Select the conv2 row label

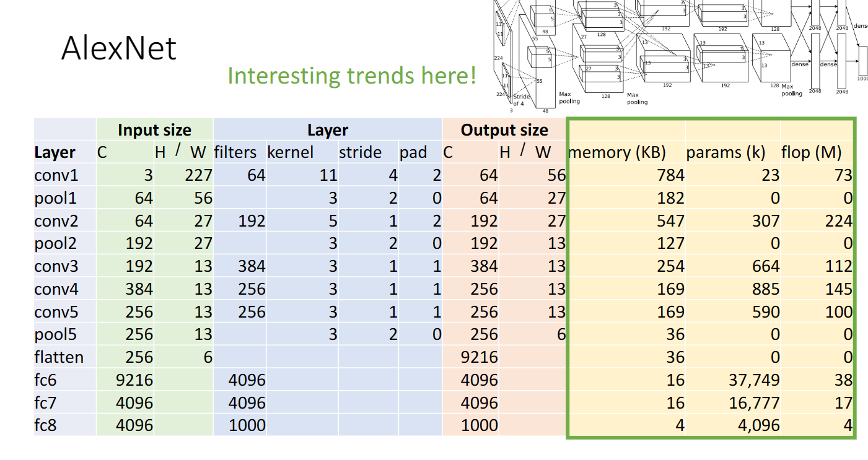pos(56,220)
